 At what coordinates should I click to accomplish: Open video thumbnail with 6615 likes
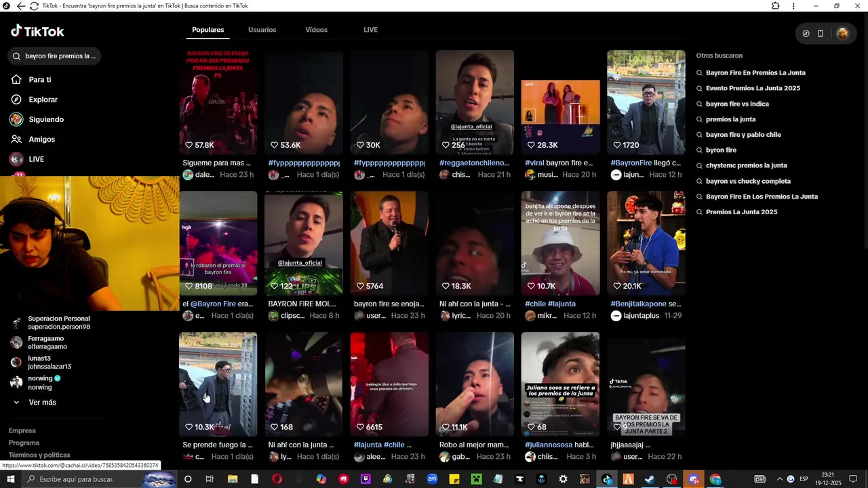click(x=389, y=384)
